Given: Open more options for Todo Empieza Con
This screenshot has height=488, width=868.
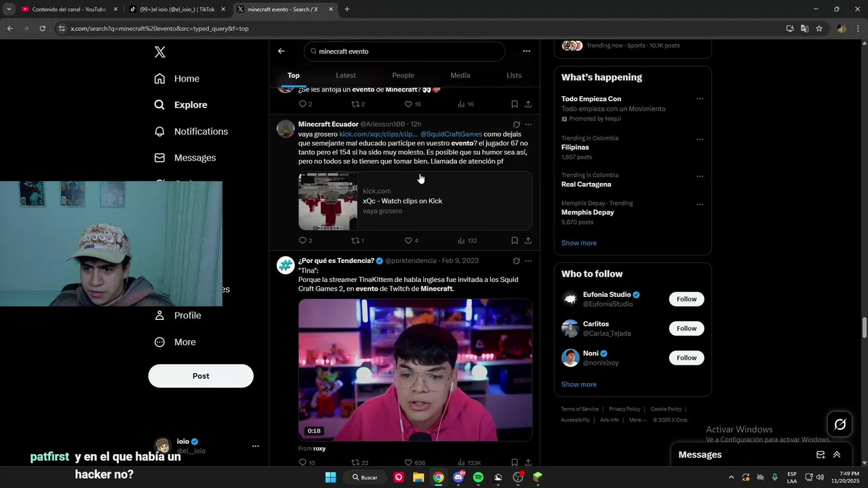Looking at the screenshot, I should [x=700, y=99].
